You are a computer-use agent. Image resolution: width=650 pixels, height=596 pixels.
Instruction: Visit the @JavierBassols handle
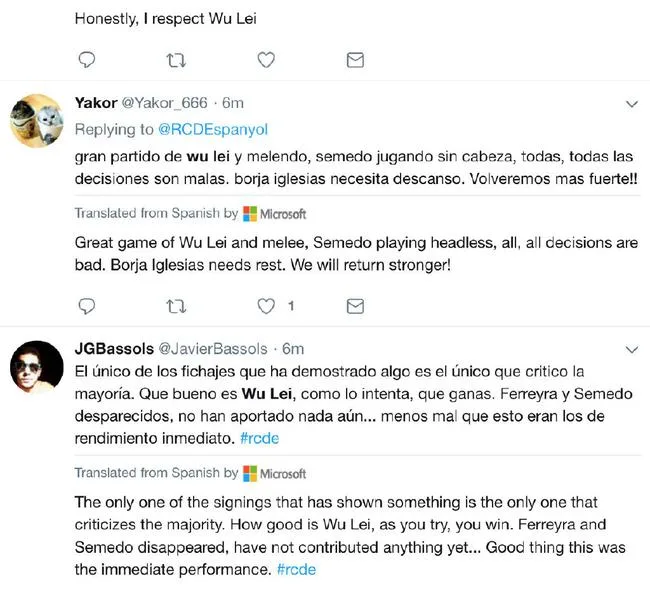click(x=213, y=349)
